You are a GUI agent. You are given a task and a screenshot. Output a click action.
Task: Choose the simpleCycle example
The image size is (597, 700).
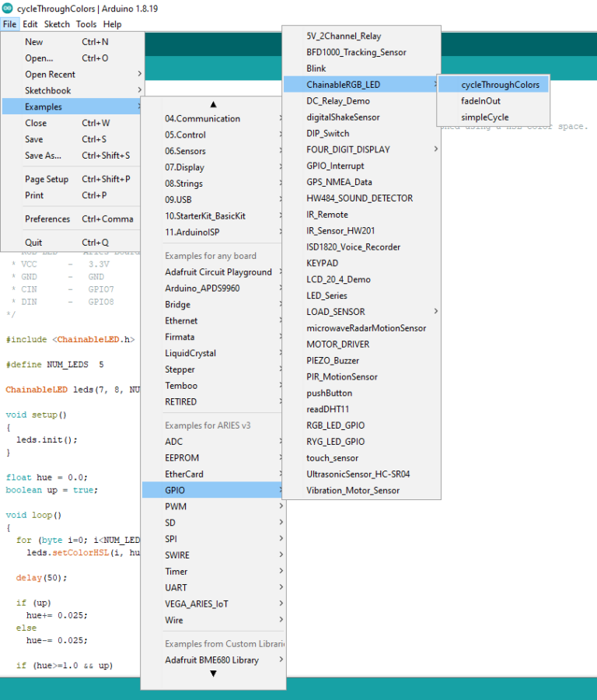(484, 117)
